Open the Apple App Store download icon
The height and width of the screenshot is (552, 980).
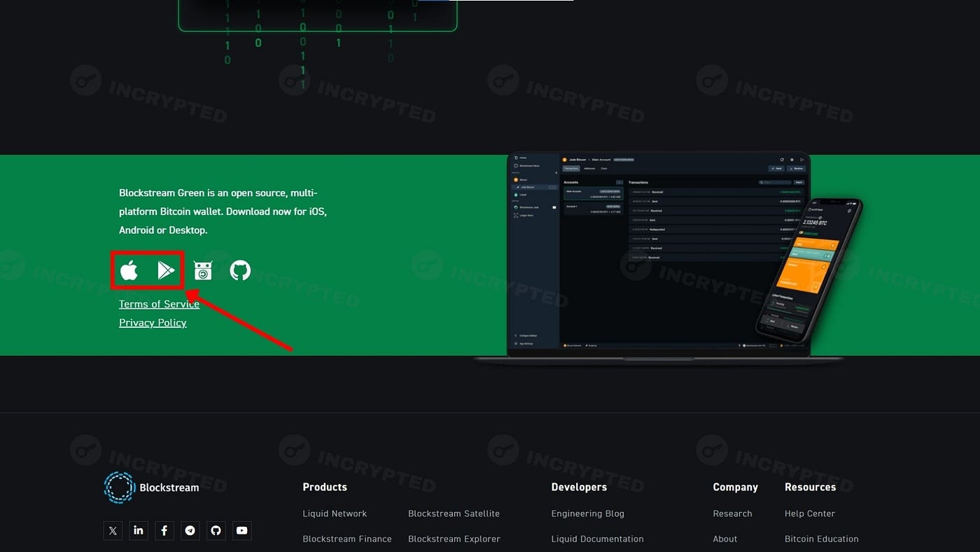click(x=129, y=270)
